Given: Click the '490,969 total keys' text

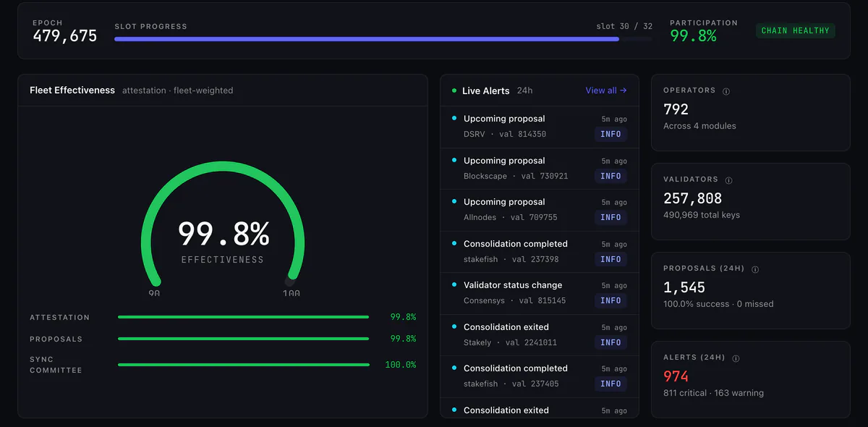Looking at the screenshot, I should coord(702,215).
